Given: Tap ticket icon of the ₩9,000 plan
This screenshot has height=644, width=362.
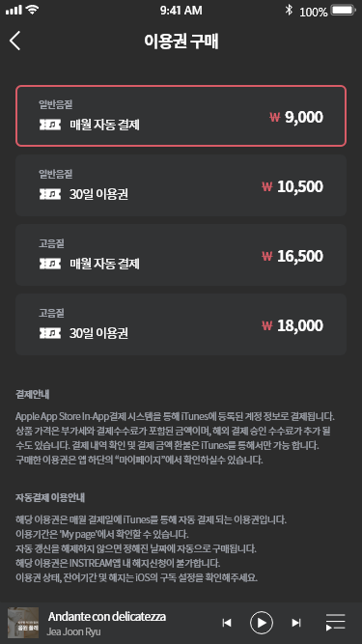Looking at the screenshot, I should point(50,125).
